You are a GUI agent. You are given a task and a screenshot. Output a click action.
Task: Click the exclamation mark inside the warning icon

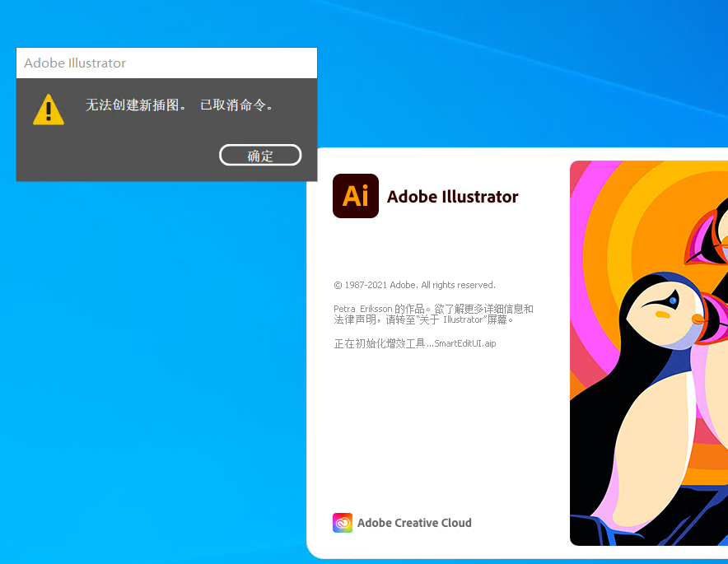tap(48, 112)
